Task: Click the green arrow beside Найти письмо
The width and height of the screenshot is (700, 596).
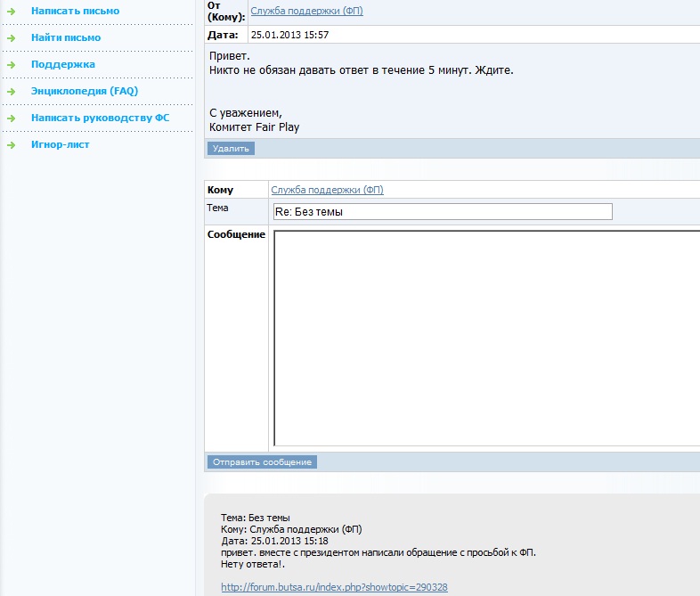Action: click(x=11, y=38)
